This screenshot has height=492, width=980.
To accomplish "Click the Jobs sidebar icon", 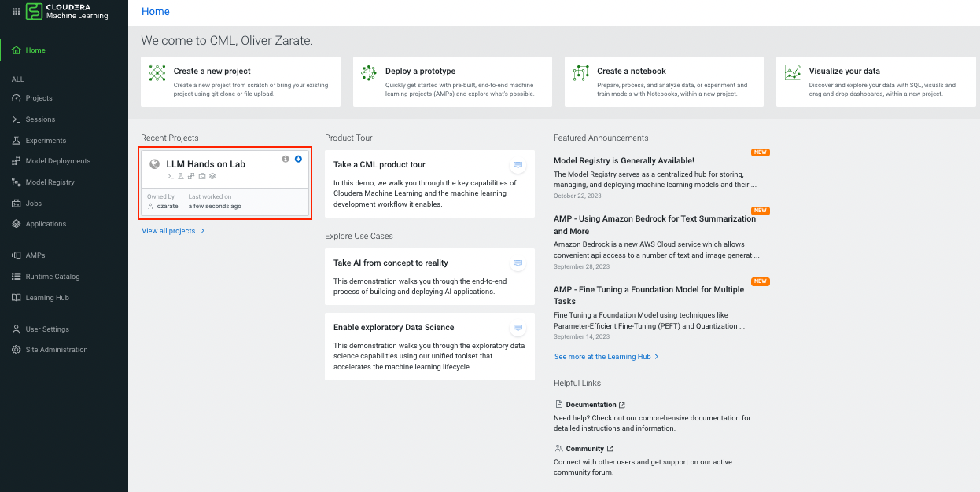I will pyautogui.click(x=17, y=204).
